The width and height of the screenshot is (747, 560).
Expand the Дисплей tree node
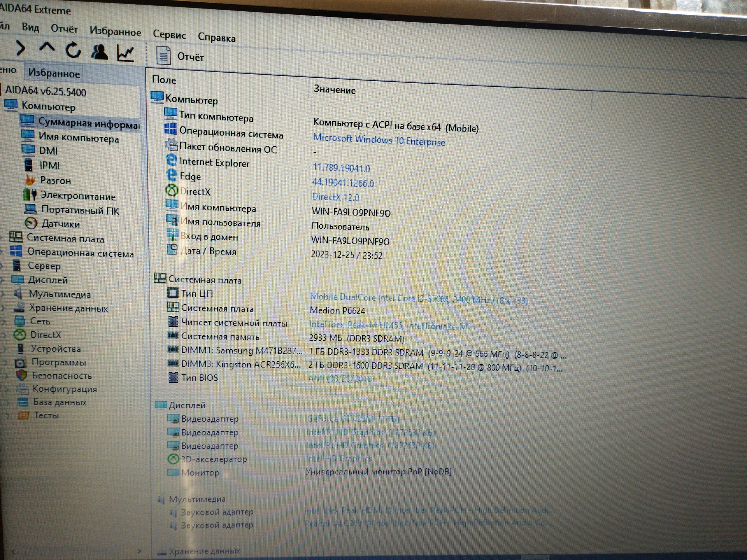[x=3, y=280]
